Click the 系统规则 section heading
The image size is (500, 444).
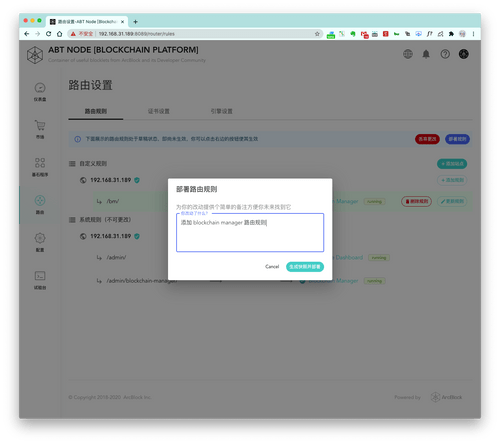[x=105, y=220]
